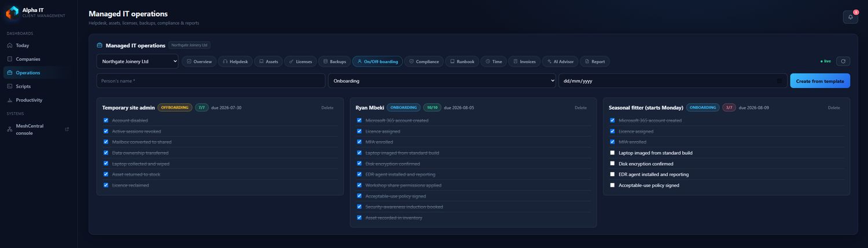Click the Productivity chart icon in sidebar
The width and height of the screenshot is (868, 248).
[x=9, y=100]
